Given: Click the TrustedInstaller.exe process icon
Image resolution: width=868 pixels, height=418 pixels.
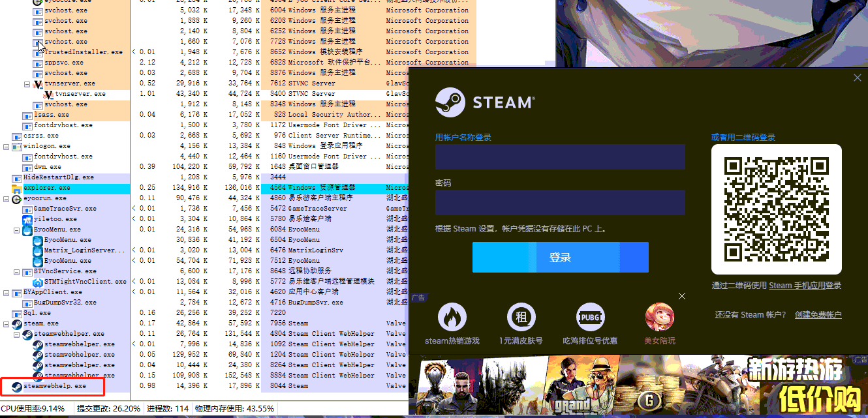Looking at the screenshot, I should click(38, 52).
